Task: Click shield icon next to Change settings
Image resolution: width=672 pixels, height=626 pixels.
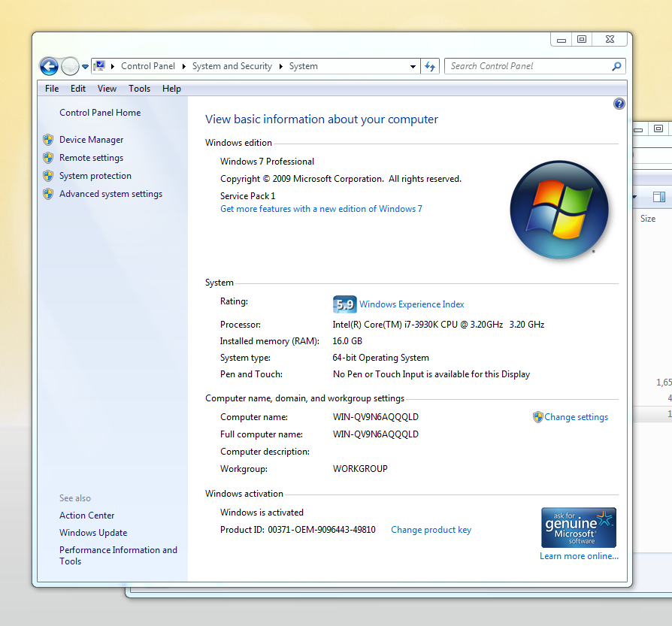Action: [538, 417]
